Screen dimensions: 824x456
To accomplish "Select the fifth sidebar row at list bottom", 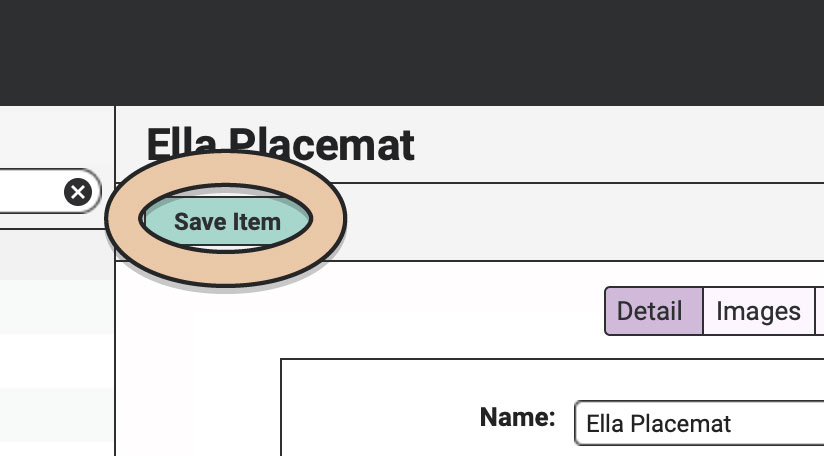I will click(x=57, y=449).
